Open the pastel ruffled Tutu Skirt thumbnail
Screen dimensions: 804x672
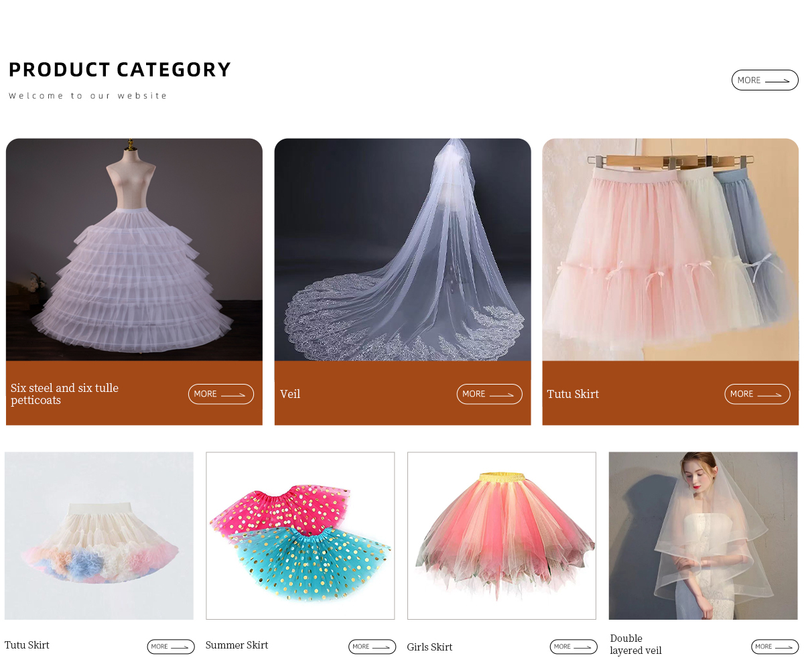click(x=99, y=536)
